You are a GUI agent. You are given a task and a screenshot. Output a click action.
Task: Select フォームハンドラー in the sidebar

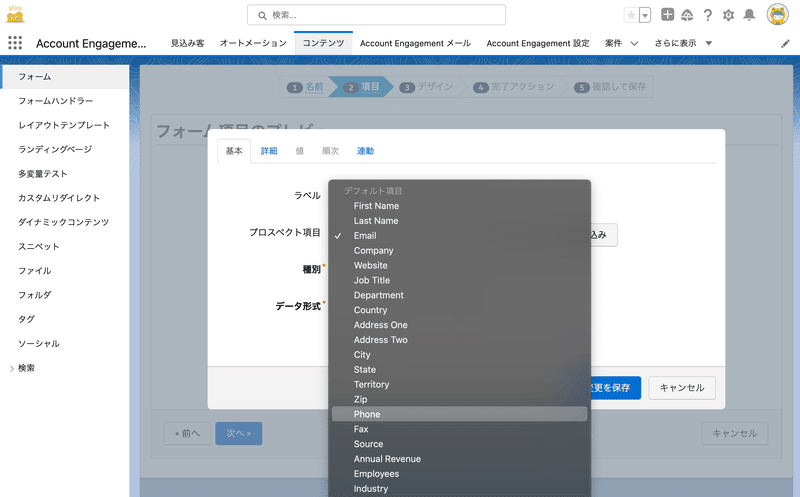click(x=65, y=101)
